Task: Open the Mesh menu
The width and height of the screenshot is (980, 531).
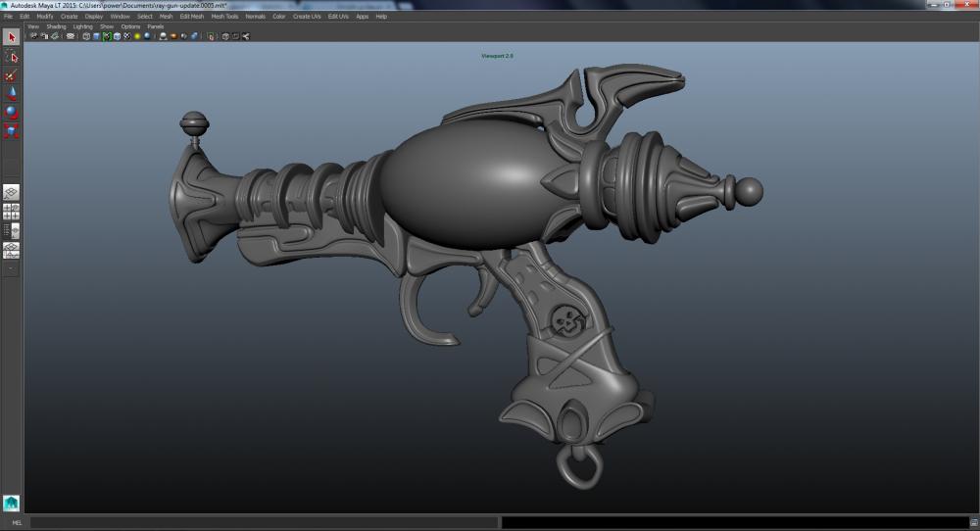Action: click(x=166, y=17)
